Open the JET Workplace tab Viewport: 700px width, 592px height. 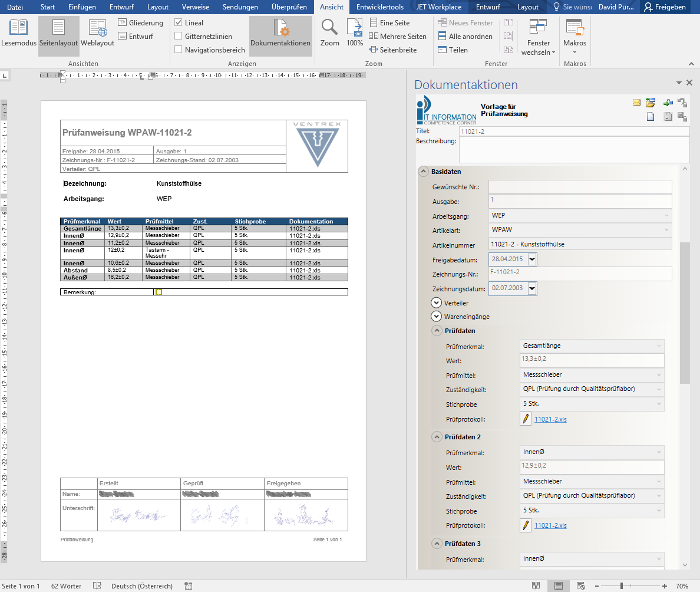coord(439,6)
